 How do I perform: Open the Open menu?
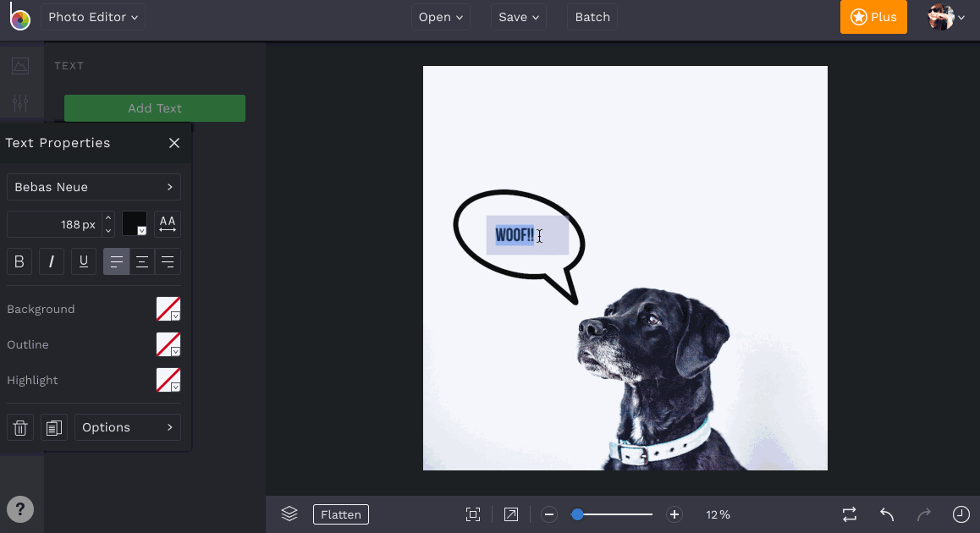(x=441, y=17)
